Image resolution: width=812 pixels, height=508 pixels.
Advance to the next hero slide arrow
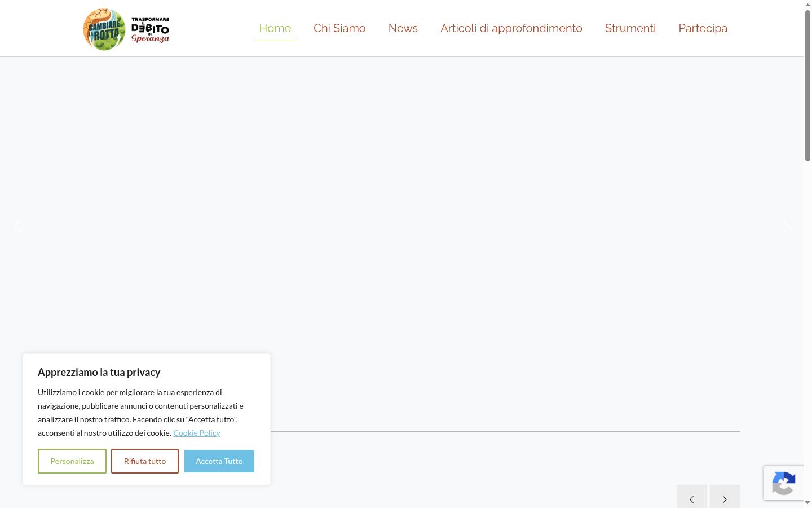[786, 227]
